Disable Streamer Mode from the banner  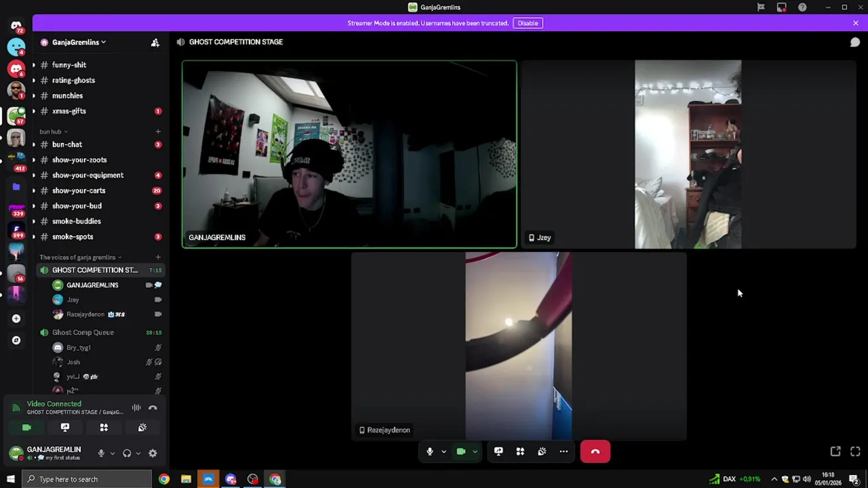pos(528,23)
